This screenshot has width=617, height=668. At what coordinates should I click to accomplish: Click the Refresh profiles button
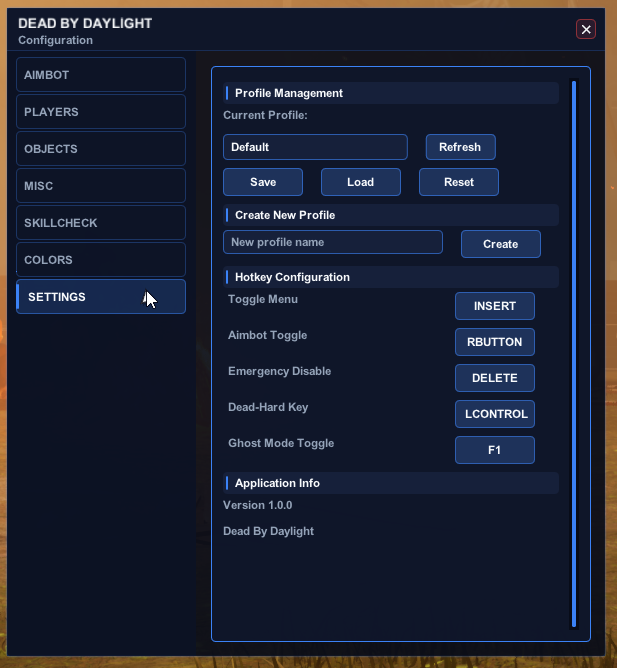click(x=461, y=147)
